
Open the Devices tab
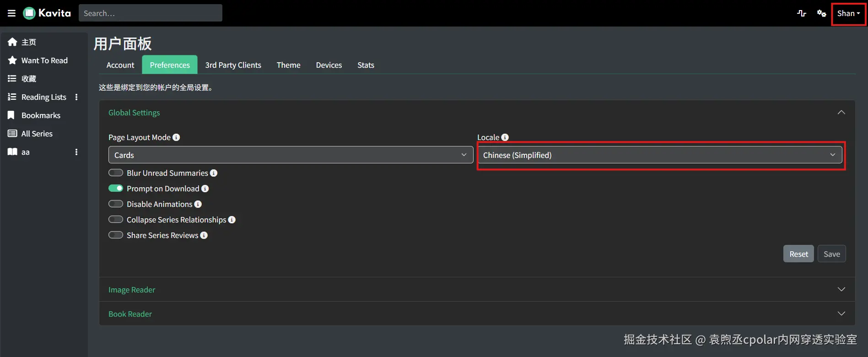tap(329, 65)
